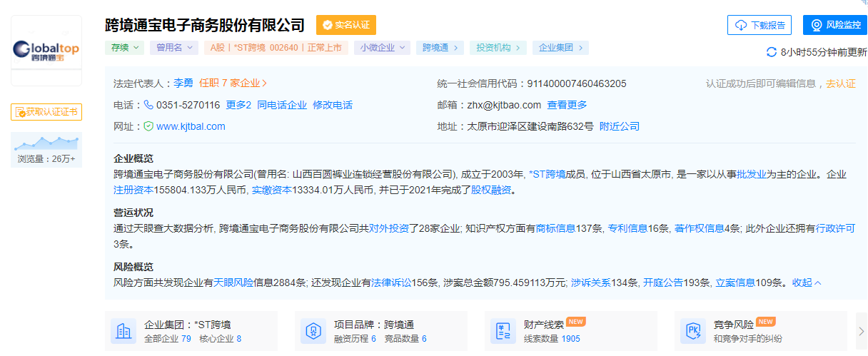This screenshot has height=356, width=868.
Task: Open 核心企业 8 list
Action: click(220, 339)
